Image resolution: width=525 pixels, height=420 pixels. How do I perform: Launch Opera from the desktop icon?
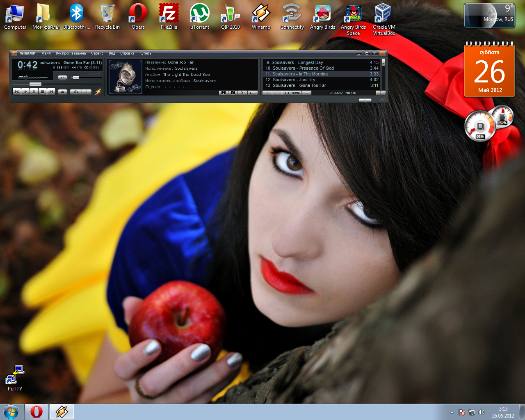[138, 17]
